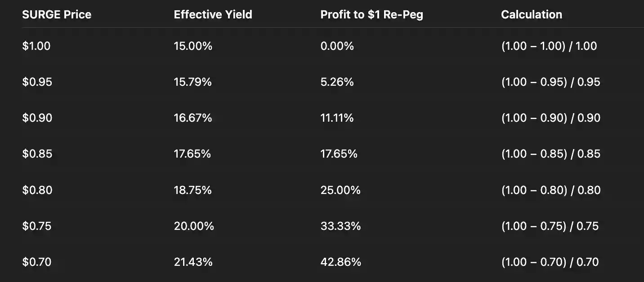
Task: Click the 33.33% profit cell
Action: click(x=340, y=226)
